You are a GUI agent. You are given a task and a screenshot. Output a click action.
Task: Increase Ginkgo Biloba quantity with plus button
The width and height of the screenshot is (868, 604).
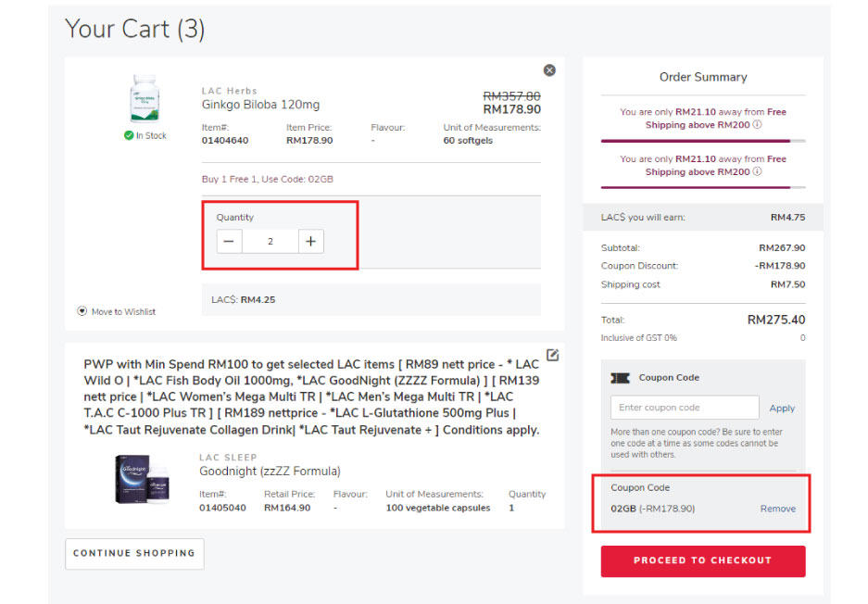(x=311, y=242)
